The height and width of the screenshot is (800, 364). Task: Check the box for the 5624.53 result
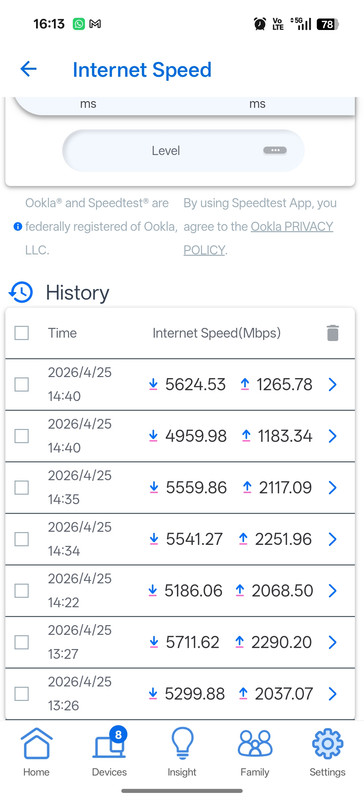[21, 384]
